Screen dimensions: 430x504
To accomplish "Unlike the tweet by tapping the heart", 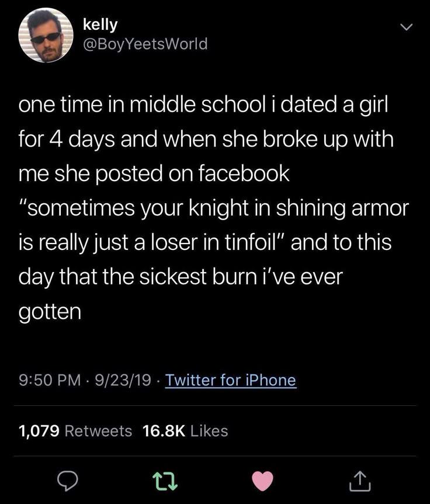I will point(263,481).
